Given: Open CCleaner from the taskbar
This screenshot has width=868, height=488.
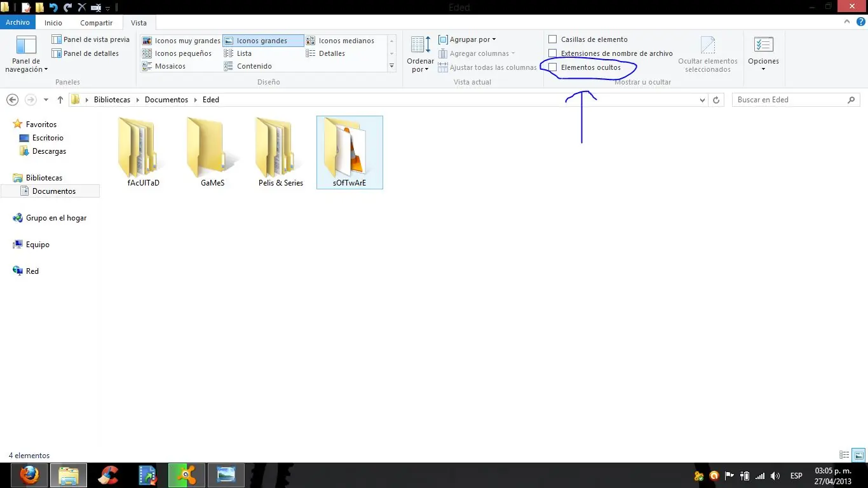Looking at the screenshot, I should pos(108,475).
